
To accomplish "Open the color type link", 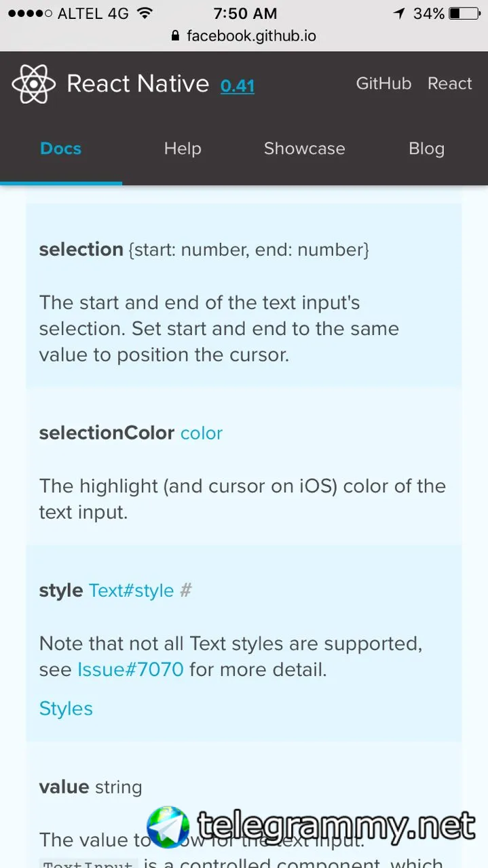I will click(202, 433).
